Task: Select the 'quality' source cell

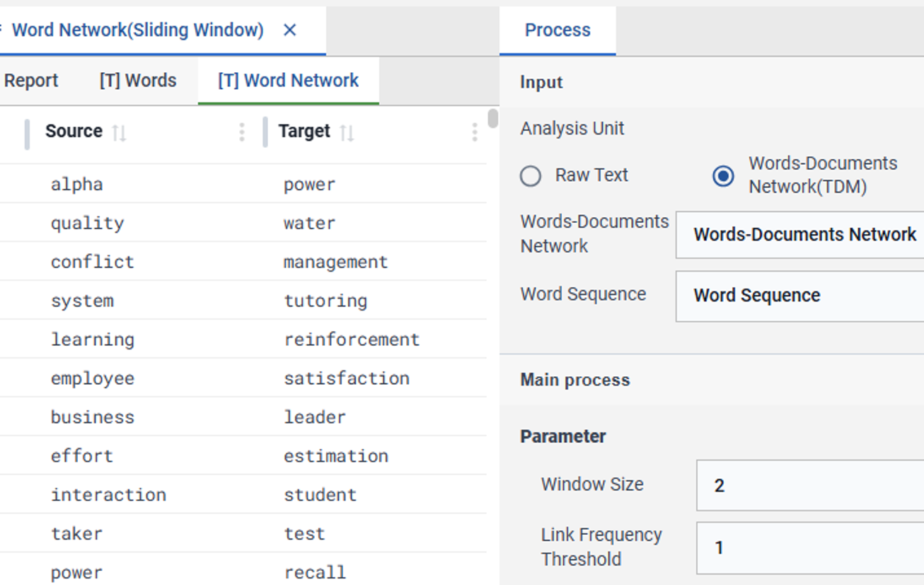Action: click(x=87, y=223)
